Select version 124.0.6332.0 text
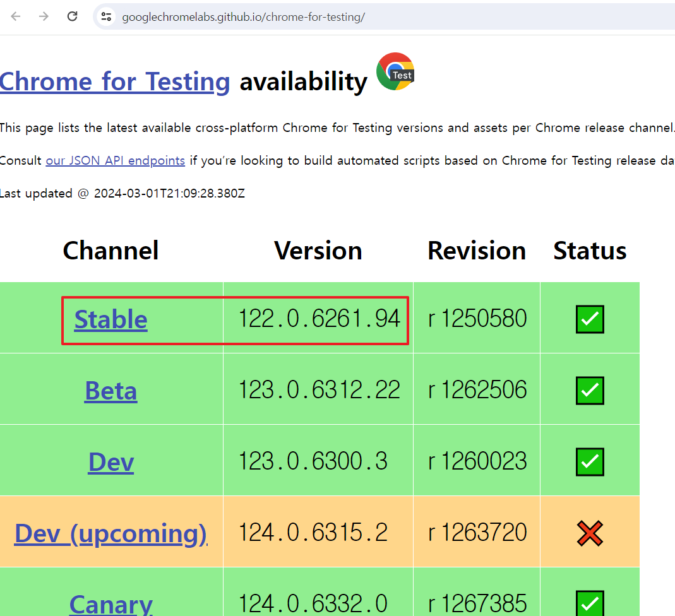This screenshot has width=675, height=616. point(313,603)
